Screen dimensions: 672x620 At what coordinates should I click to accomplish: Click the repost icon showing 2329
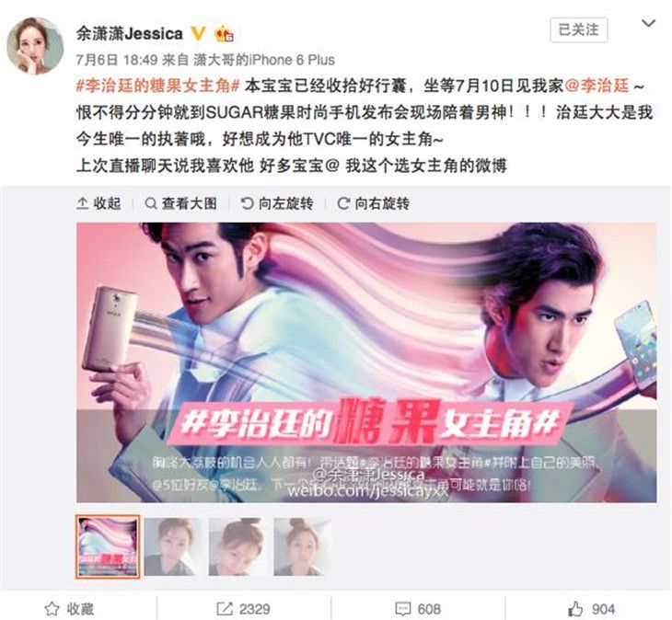(x=225, y=608)
